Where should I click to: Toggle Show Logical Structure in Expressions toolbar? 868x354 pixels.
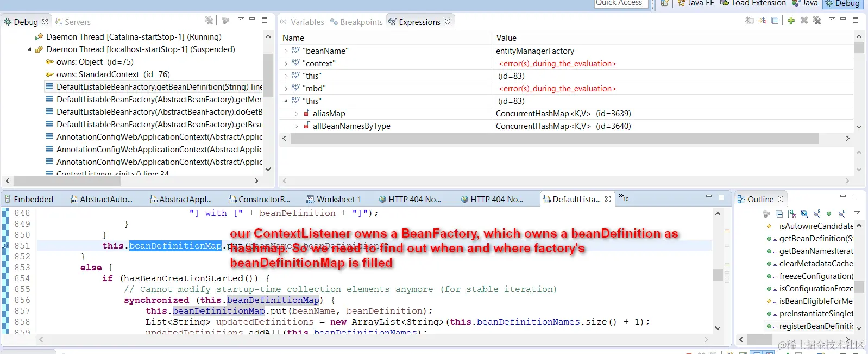[x=762, y=21]
